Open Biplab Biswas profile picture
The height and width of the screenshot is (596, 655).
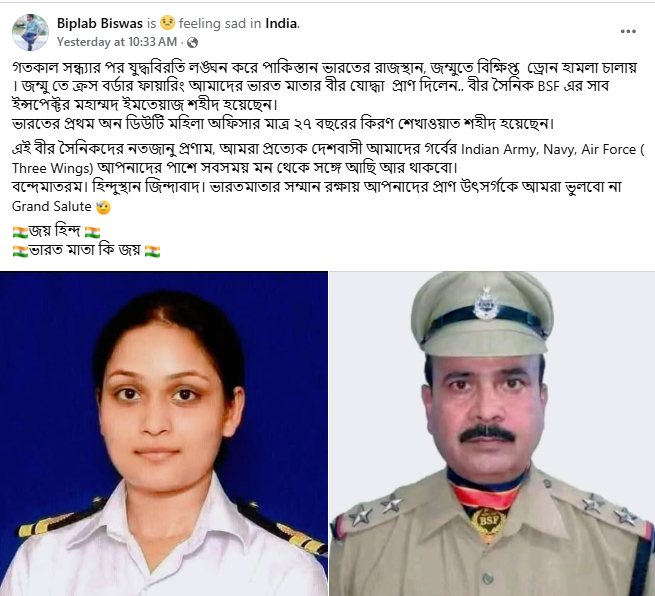[30, 32]
